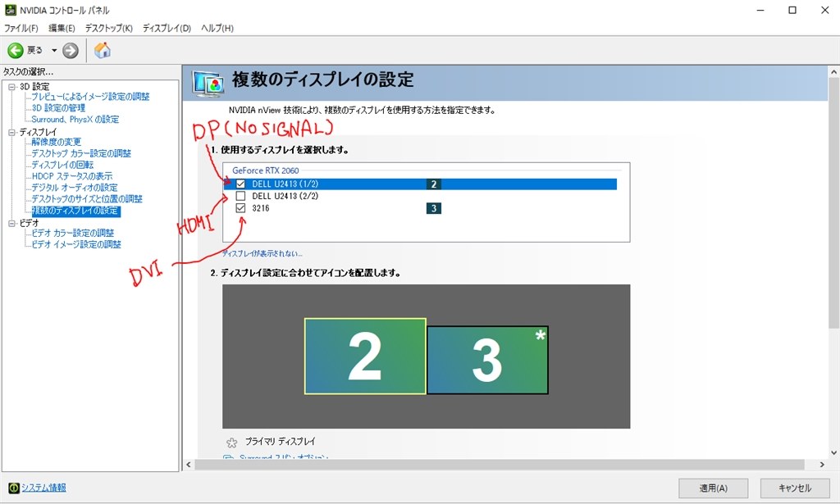Viewport: 840px width, 504px height.
Task: Click the 適用(A) button
Action: coord(713,488)
